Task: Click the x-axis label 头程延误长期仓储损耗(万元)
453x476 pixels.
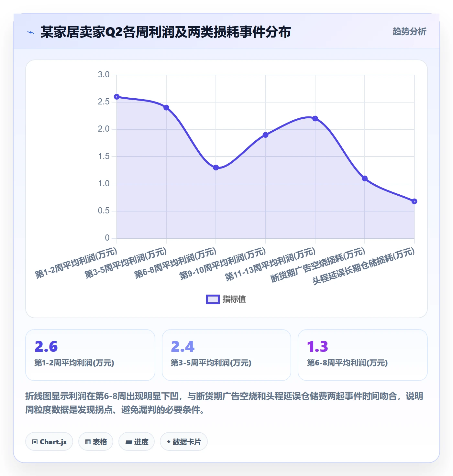Action: pos(363,266)
